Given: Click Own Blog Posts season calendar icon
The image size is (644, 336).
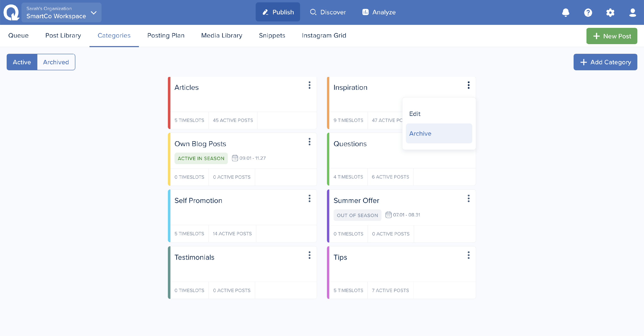Looking at the screenshot, I should [235, 158].
